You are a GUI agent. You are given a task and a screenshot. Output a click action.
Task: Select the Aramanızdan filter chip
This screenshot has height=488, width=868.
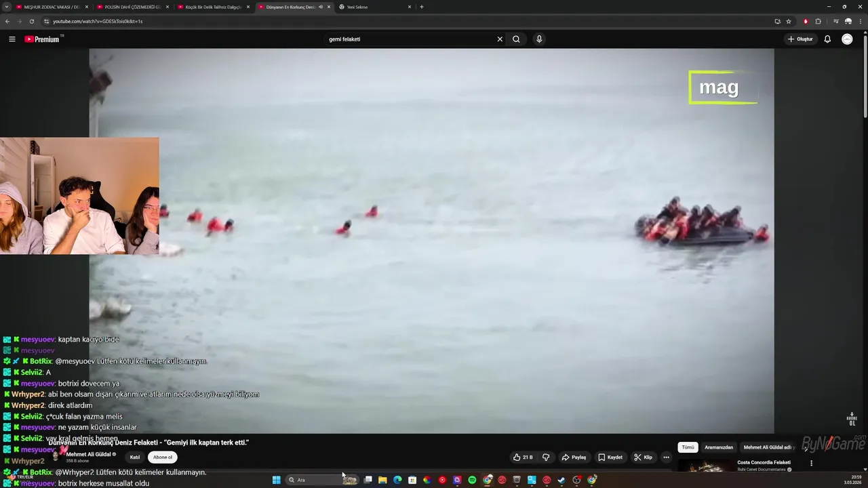tap(719, 447)
